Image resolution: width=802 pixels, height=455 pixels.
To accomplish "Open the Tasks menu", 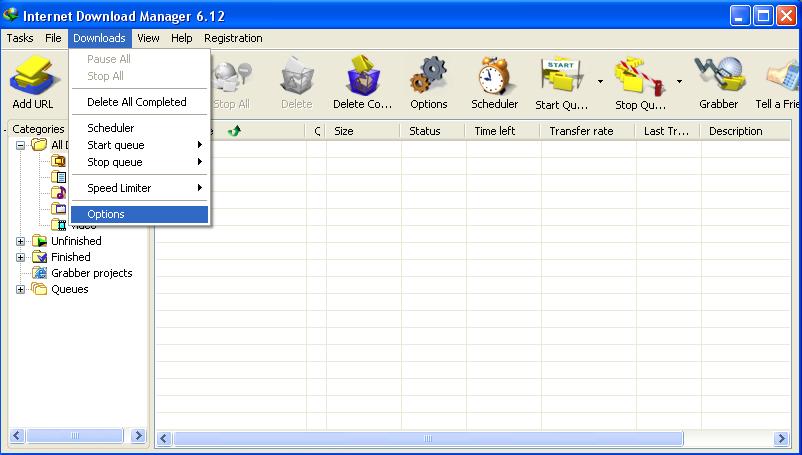I will pyautogui.click(x=20, y=38).
